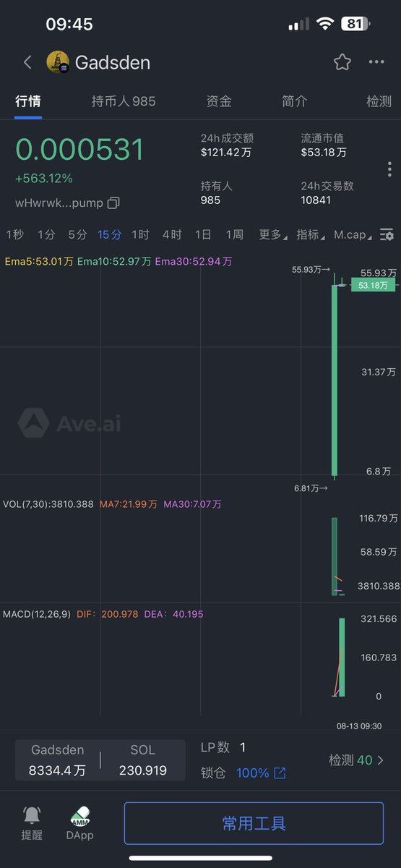The height and width of the screenshot is (868, 401).
Task: Select the 1分 timeframe
Action: (46, 234)
